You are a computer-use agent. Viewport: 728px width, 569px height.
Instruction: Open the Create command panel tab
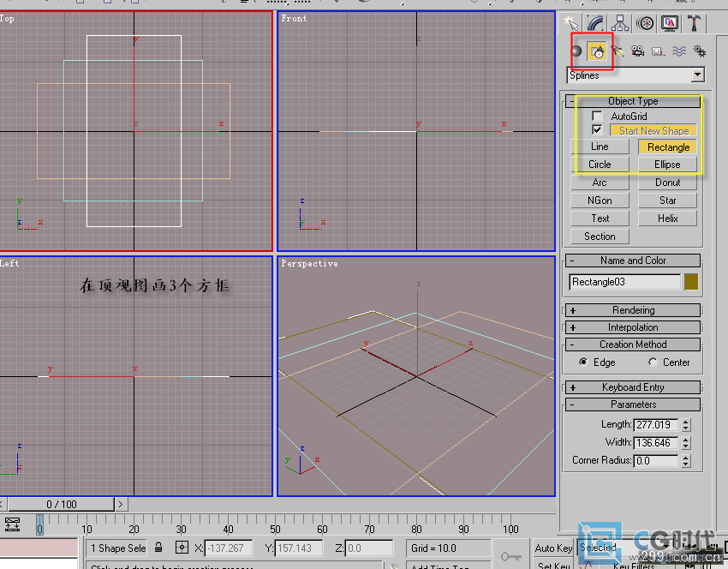[570, 23]
